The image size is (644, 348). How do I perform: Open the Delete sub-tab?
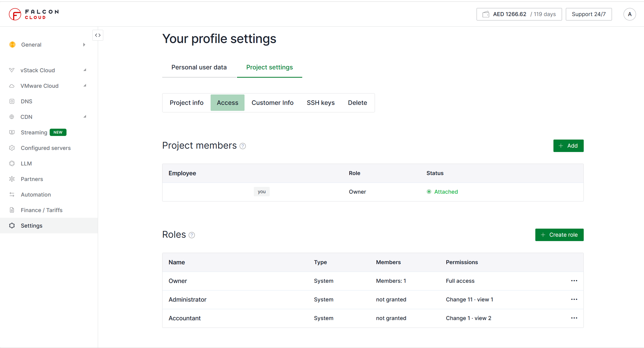tap(357, 103)
